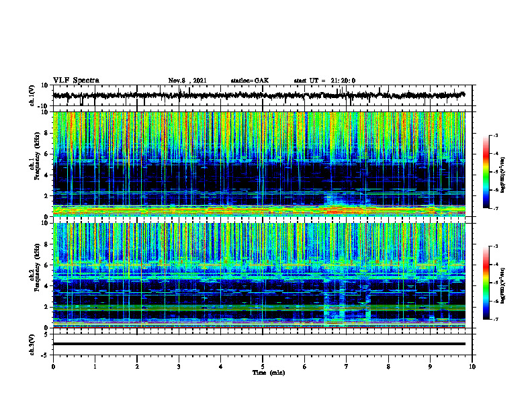
Task: Click the flat ch.3 voltage trace
Action: [x=259, y=344]
